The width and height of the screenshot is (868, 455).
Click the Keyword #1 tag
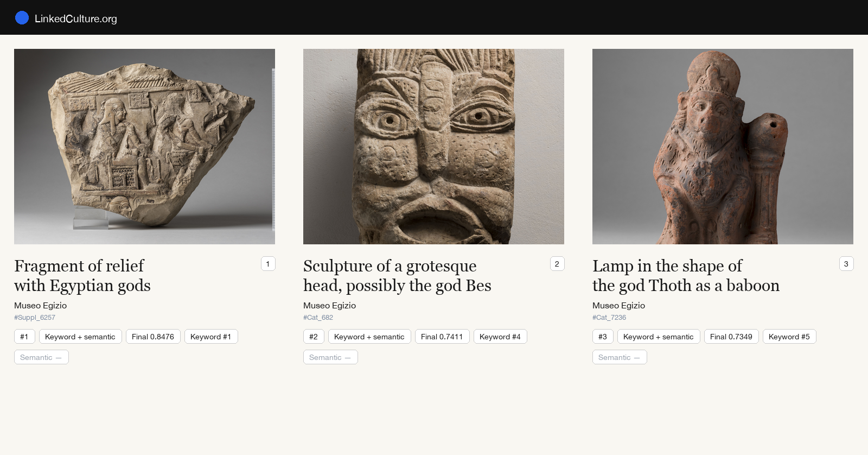(211, 337)
